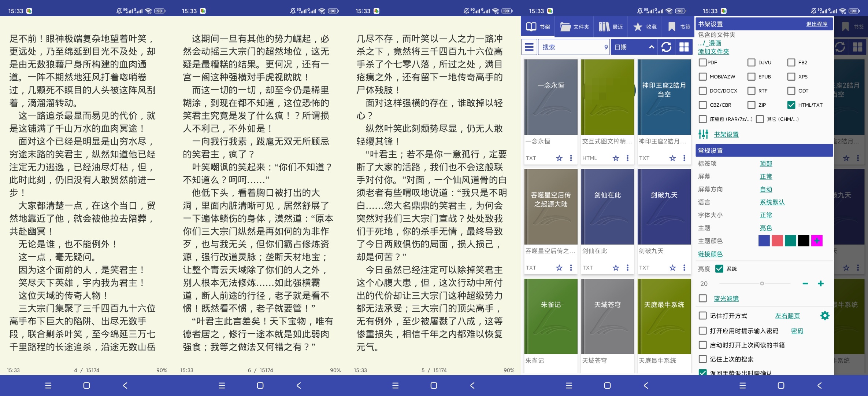Image resolution: width=868 pixels, height=396 pixels.
Task: Open the 日期 sort dropdown
Action: pyautogui.click(x=634, y=47)
